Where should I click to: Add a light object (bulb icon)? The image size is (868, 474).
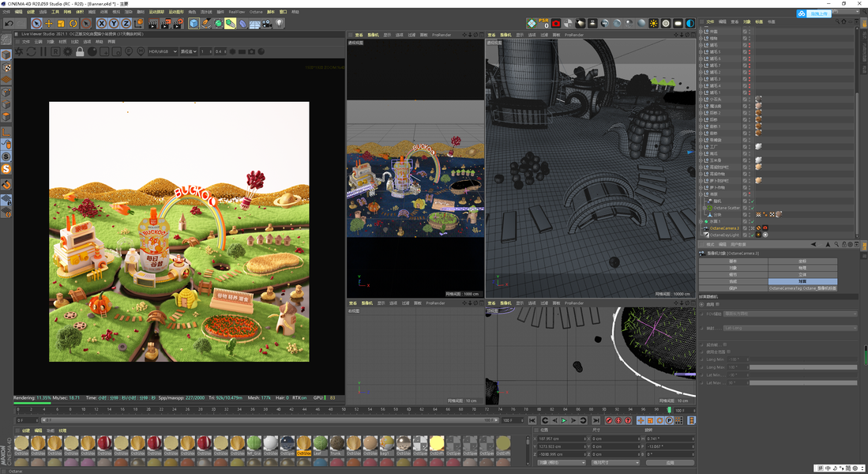click(280, 23)
